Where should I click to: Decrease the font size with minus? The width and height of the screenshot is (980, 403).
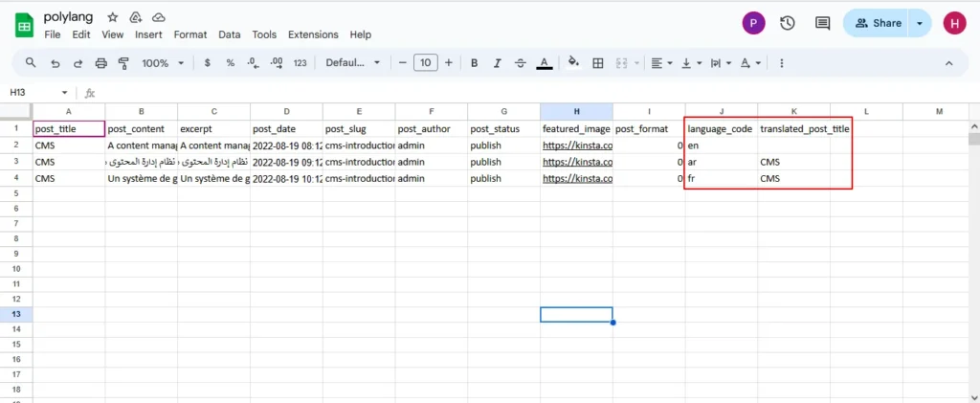[x=403, y=63]
